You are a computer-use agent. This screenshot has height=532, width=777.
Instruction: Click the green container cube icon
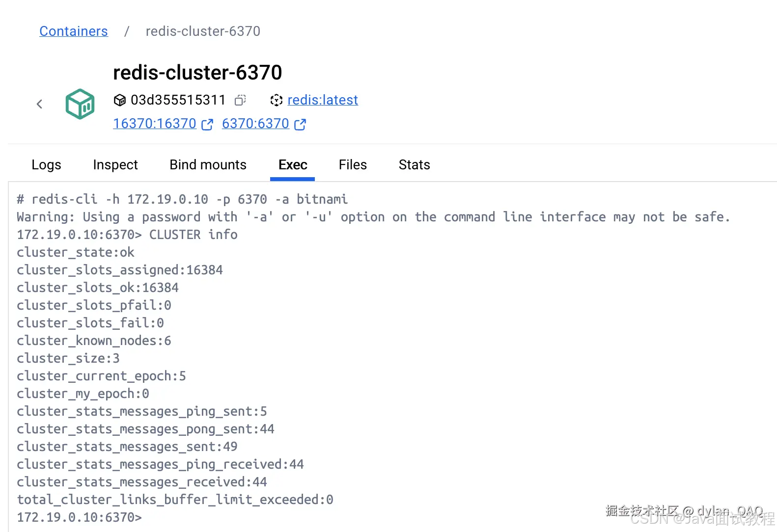pyautogui.click(x=80, y=104)
